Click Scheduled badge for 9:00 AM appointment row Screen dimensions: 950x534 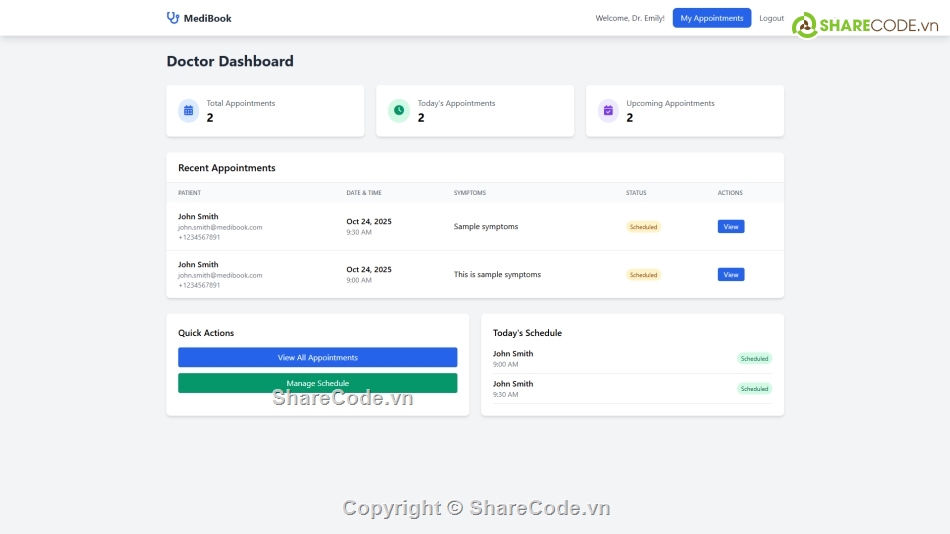tap(643, 275)
